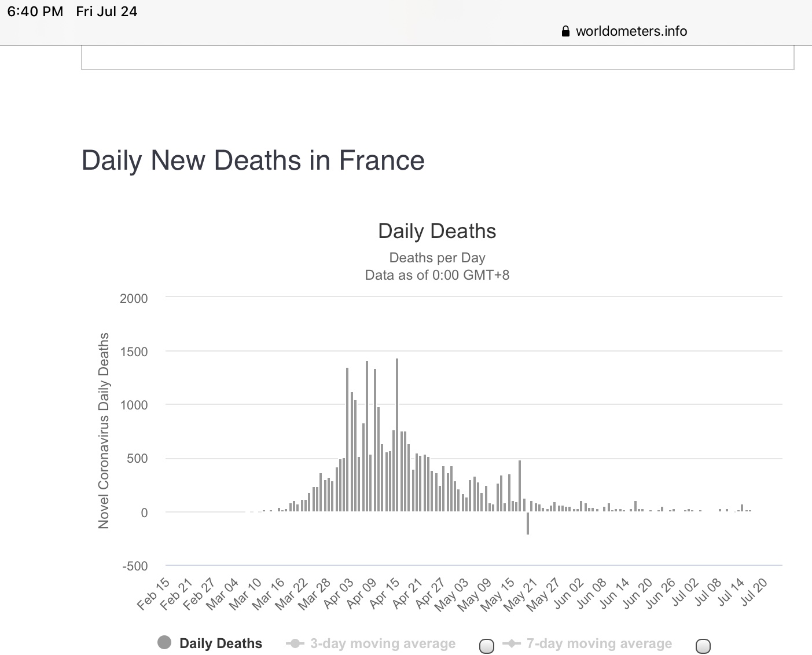This screenshot has height=655, width=812.
Task: Click the 3-day moving average line marker
Action: tap(295, 643)
